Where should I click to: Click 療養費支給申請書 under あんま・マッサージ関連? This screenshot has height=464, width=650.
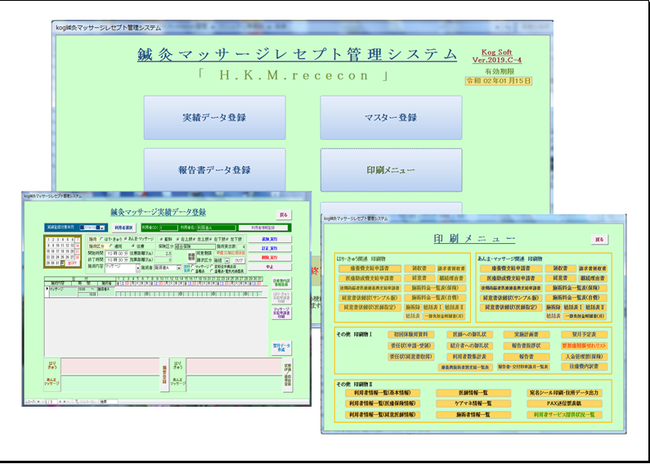(511, 269)
